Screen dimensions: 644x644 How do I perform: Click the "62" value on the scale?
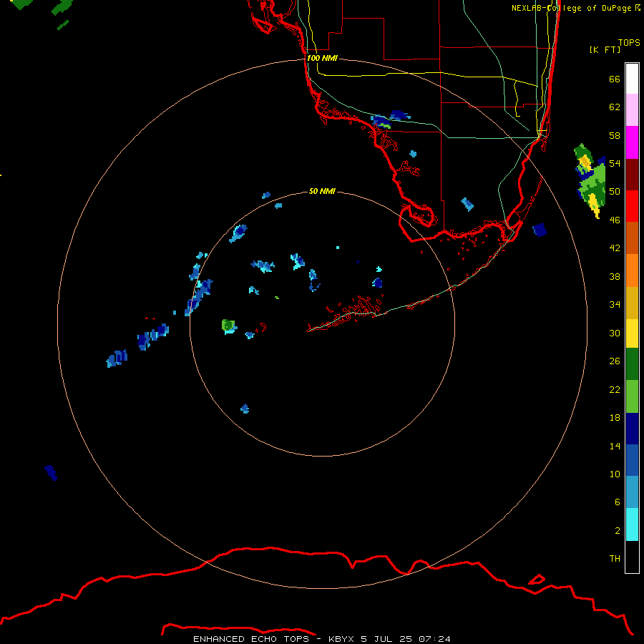[615, 107]
